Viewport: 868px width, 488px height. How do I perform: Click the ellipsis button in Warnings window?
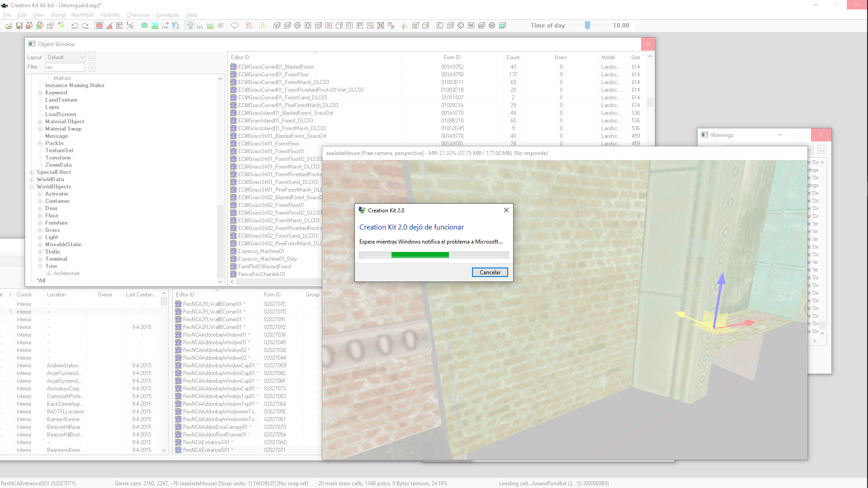point(822,150)
